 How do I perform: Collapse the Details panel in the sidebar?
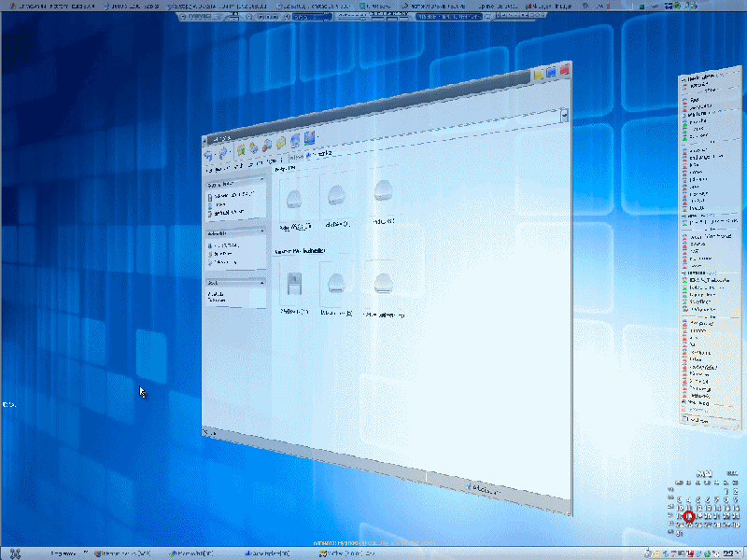pyautogui.click(x=261, y=281)
